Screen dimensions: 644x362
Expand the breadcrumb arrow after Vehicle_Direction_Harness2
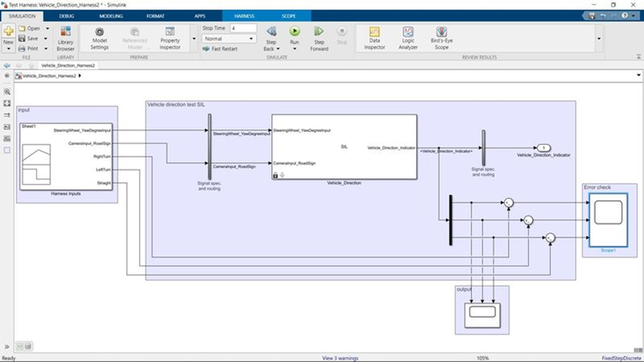(x=80, y=76)
